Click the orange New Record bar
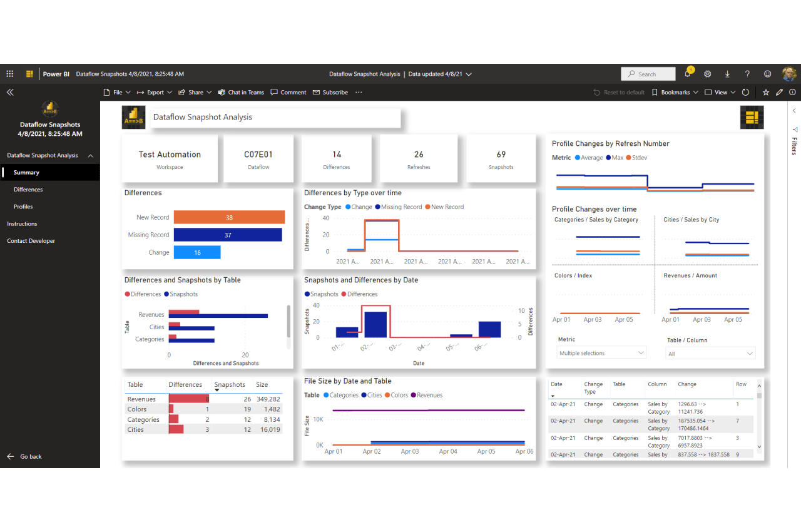This screenshot has height=532, width=801. pos(229,217)
